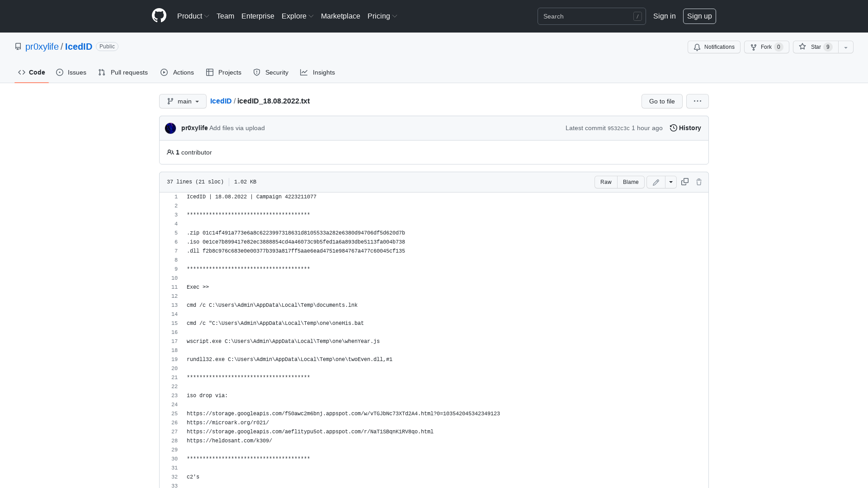Star the IcedID repository
Screen dimensions: 868x488
pos(802,47)
